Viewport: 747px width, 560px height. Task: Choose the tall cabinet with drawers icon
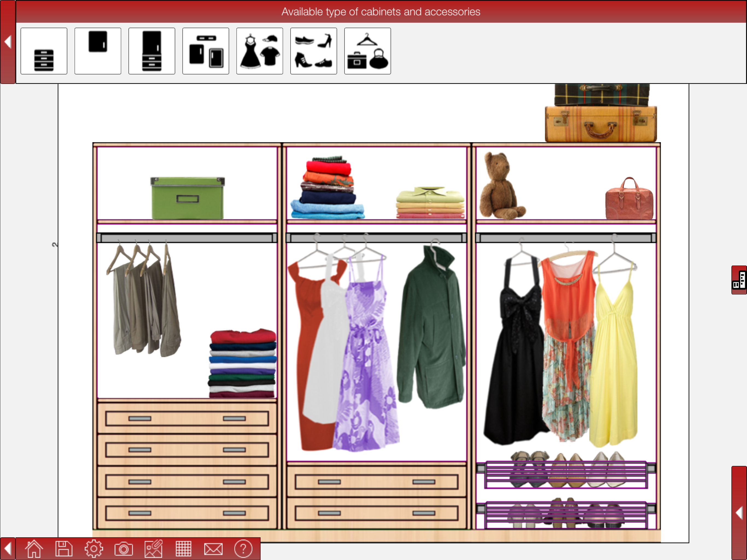[x=152, y=51]
